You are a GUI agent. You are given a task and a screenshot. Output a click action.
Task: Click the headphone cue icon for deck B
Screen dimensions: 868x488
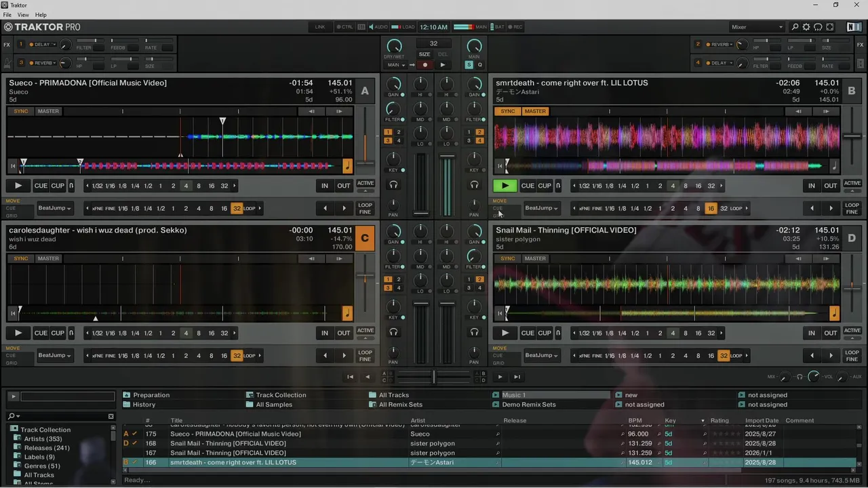click(474, 185)
